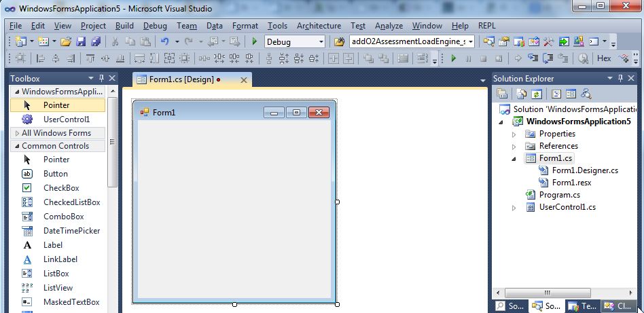Click the Step Into debug icon
Viewport: 644px width, 313px height.
pyautogui.click(x=533, y=58)
